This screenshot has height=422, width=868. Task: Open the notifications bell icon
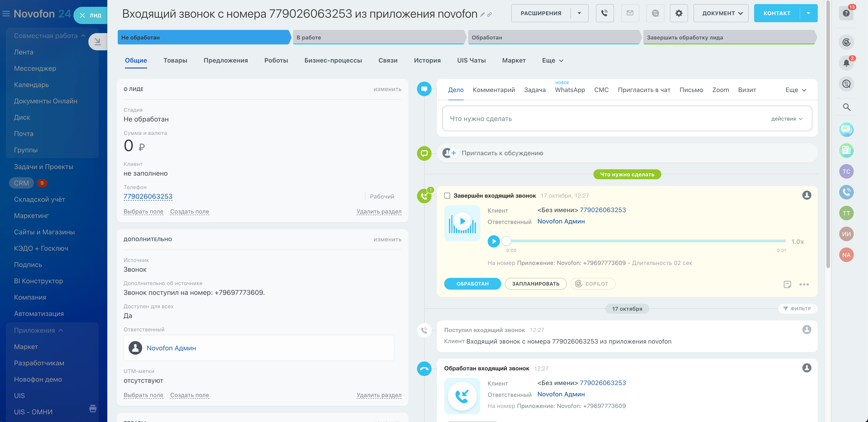click(846, 63)
